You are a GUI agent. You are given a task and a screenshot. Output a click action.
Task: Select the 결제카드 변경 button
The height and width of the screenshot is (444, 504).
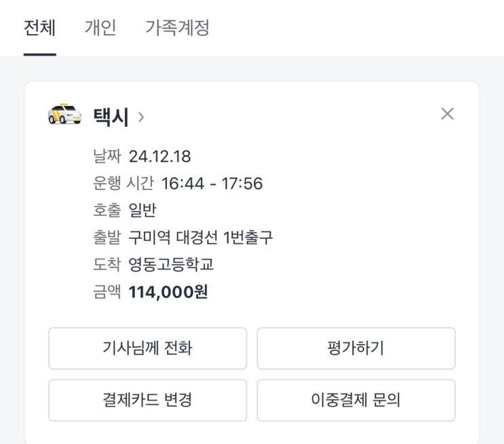coord(147,401)
